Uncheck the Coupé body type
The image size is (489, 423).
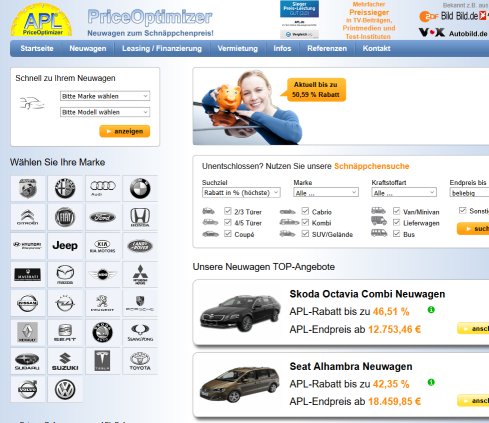pyautogui.click(x=228, y=233)
